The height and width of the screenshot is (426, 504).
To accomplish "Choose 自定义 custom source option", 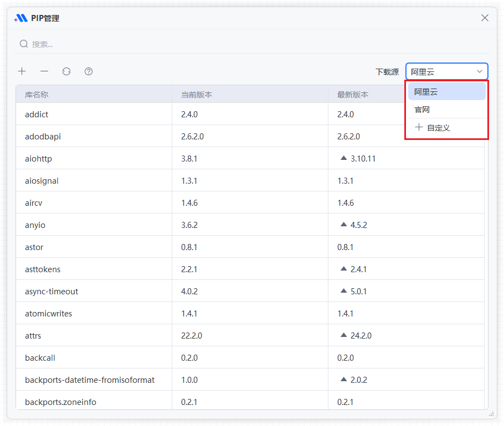I will coord(447,127).
